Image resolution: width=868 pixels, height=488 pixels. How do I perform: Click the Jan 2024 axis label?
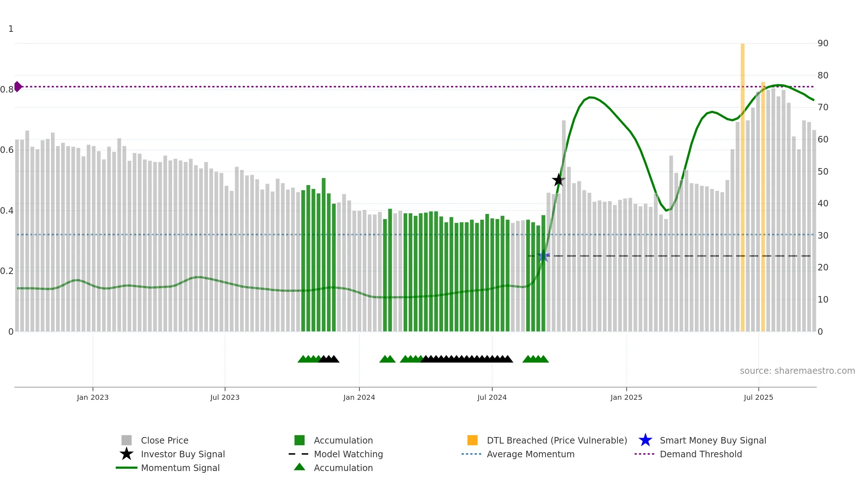[359, 398]
